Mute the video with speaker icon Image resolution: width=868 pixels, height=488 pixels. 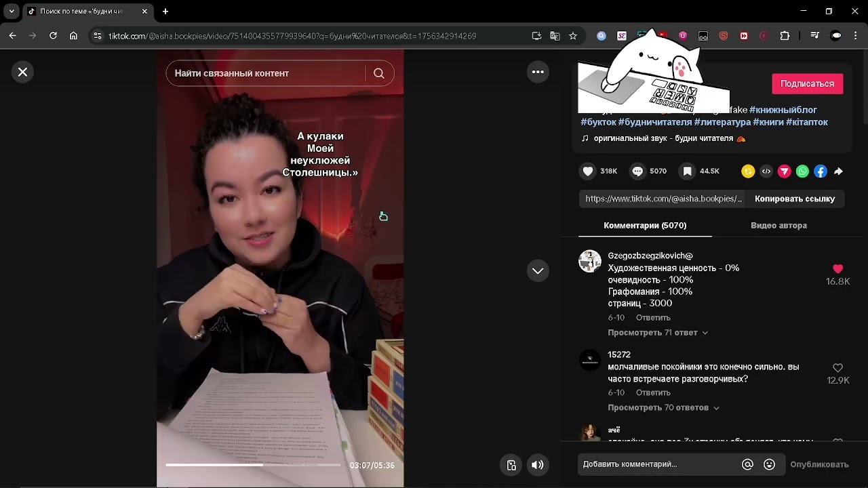point(537,465)
